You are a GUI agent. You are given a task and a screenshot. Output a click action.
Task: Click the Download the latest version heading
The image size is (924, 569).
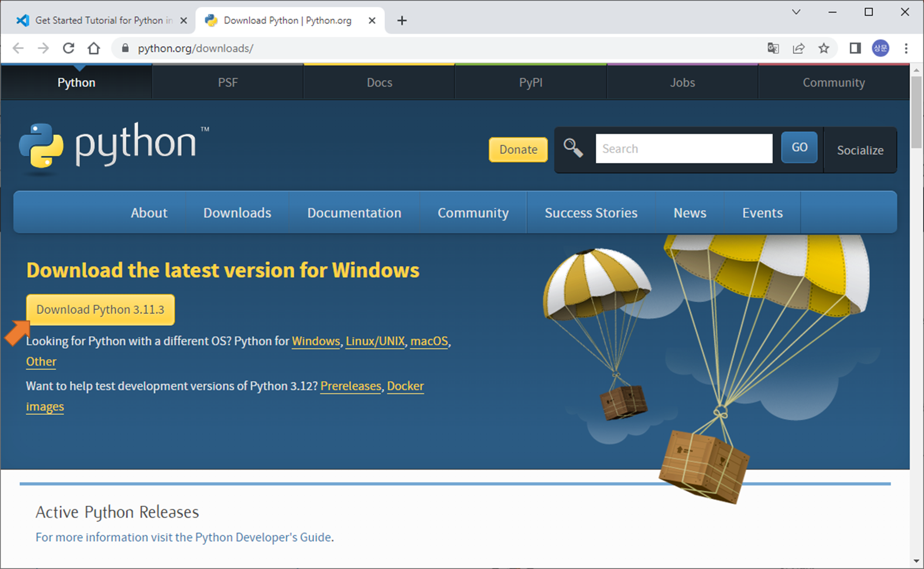[x=223, y=270]
